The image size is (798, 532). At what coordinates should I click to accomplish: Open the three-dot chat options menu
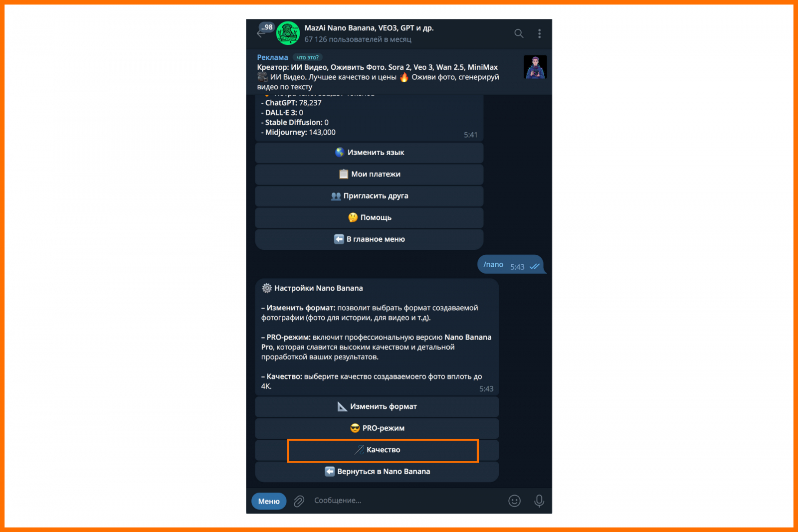pyautogui.click(x=539, y=33)
